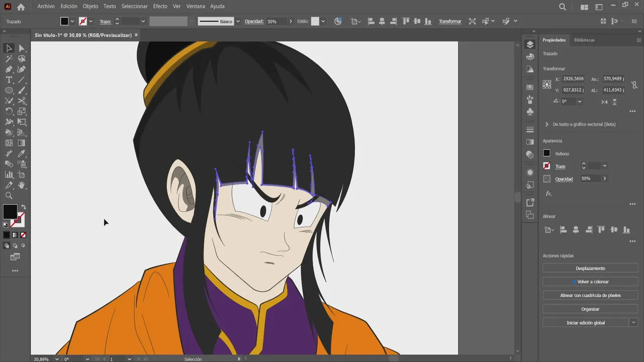Click the Organizar button
The height and width of the screenshot is (362, 644).
click(x=590, y=309)
